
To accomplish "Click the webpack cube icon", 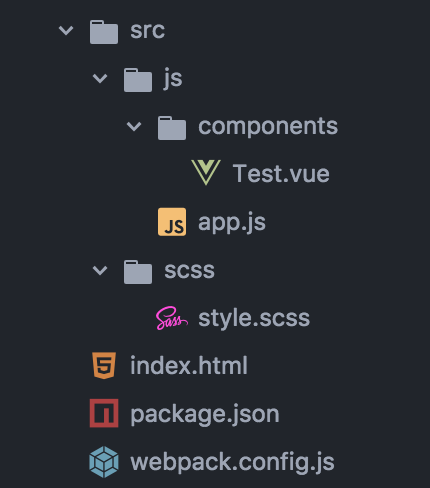I will pyautogui.click(x=104, y=462).
